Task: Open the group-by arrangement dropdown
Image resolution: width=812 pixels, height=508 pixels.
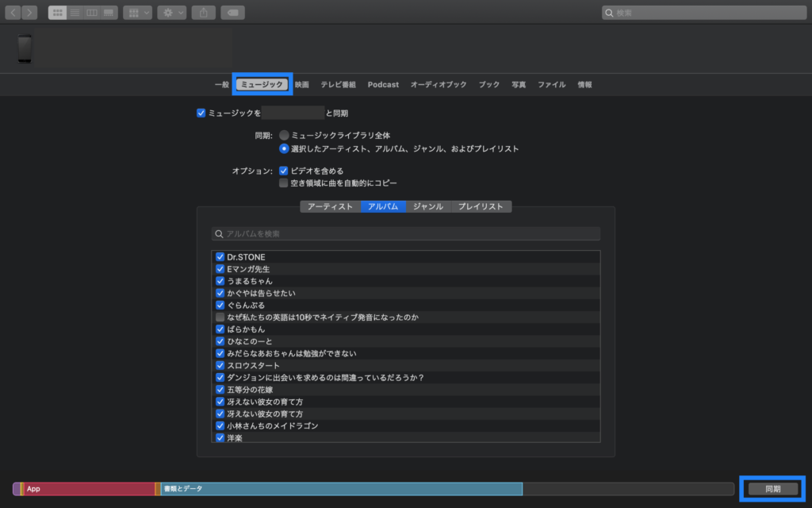Action: tap(138, 13)
